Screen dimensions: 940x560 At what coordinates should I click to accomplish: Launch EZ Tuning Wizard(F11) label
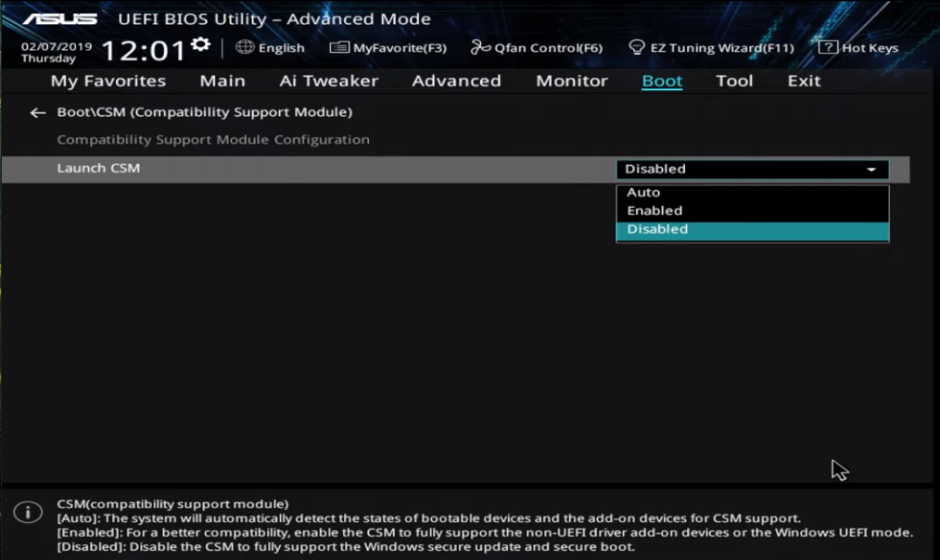click(722, 48)
